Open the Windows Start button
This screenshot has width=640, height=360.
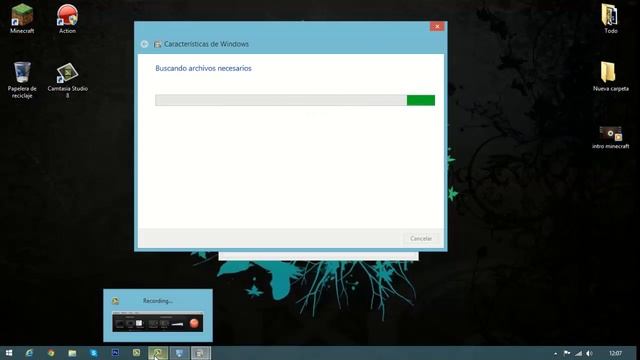point(9,353)
